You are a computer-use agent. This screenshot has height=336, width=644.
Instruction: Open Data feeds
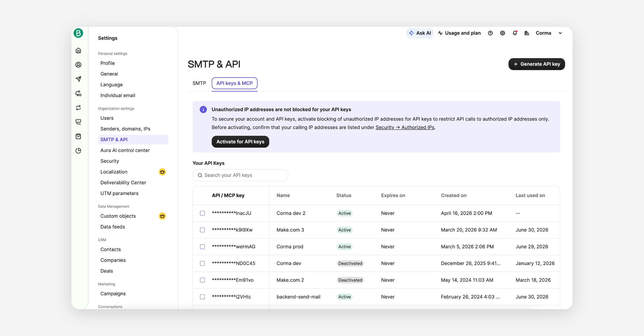click(x=133, y=227)
